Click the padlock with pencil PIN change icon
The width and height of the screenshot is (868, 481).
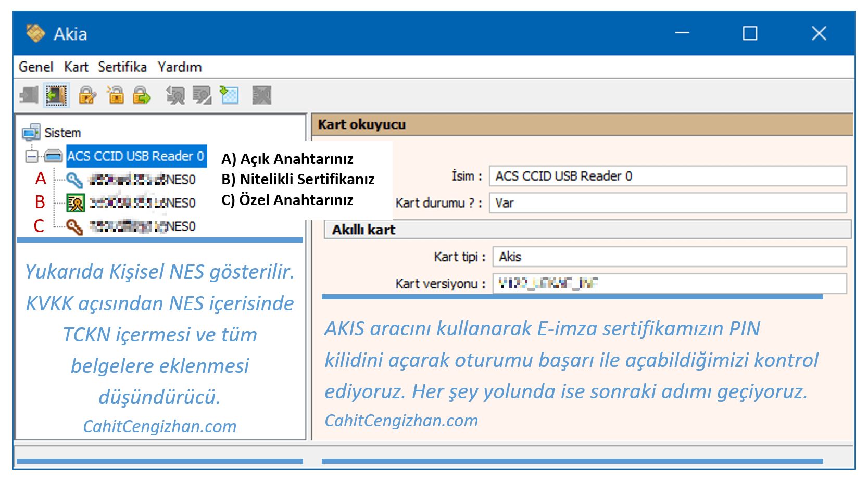pyautogui.click(x=87, y=95)
